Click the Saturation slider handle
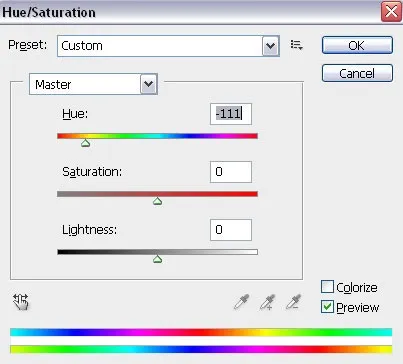 tap(157, 201)
